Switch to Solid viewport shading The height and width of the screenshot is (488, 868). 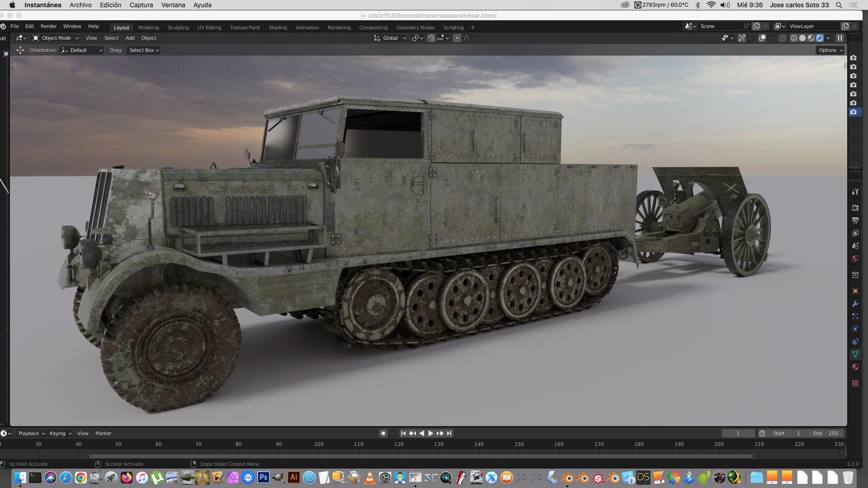802,38
